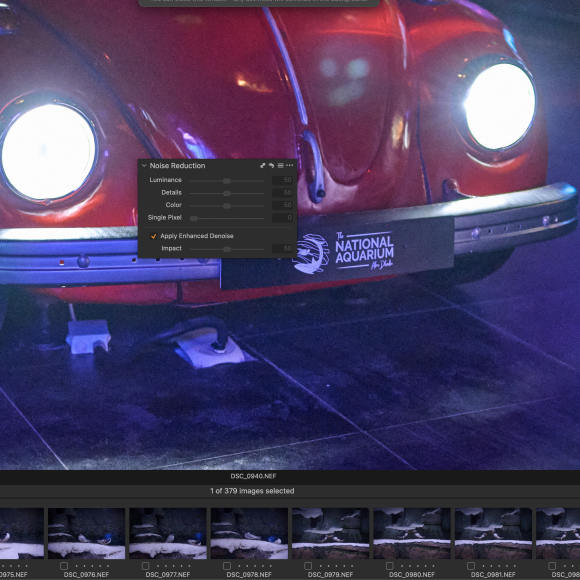Click the DSC_0977.NEF file name

click(x=168, y=574)
